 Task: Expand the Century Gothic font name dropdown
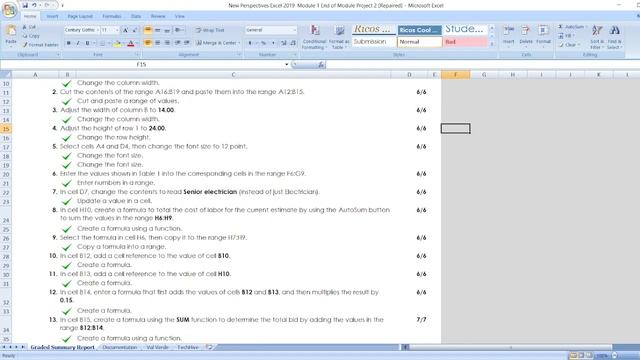coord(98,30)
